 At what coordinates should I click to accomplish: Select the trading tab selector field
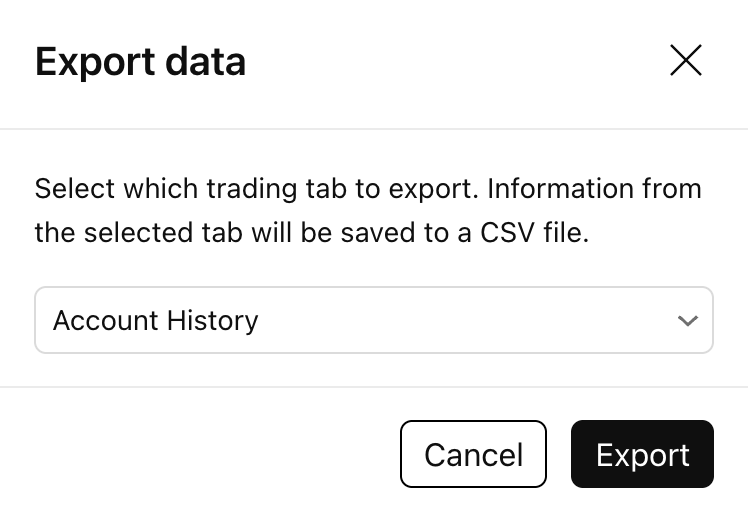pyautogui.click(x=373, y=321)
